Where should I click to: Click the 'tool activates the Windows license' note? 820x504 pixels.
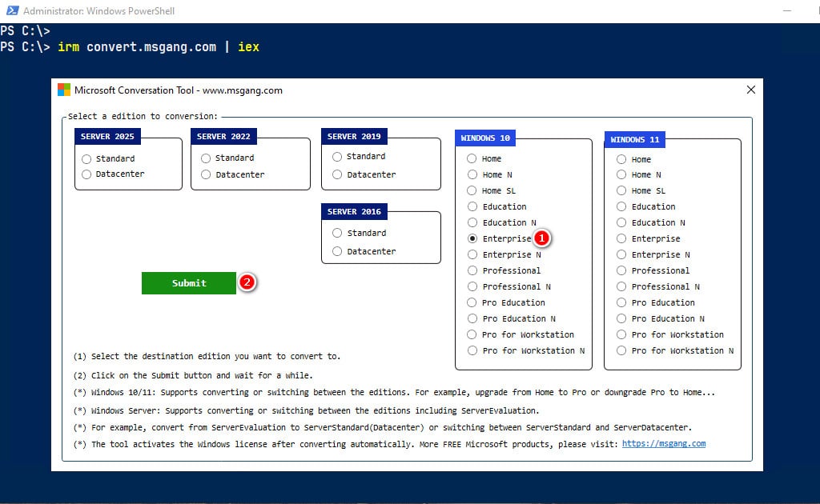[x=347, y=444]
